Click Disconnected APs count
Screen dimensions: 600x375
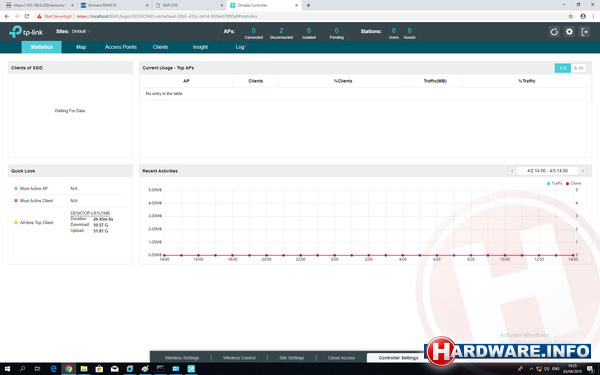point(281,31)
